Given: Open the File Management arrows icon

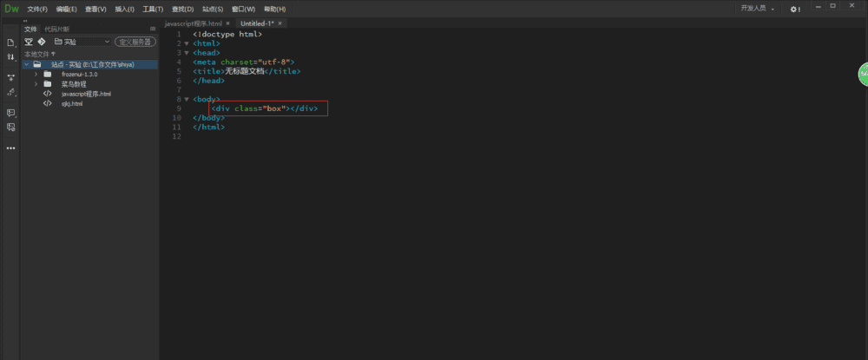Looking at the screenshot, I should 11,56.
